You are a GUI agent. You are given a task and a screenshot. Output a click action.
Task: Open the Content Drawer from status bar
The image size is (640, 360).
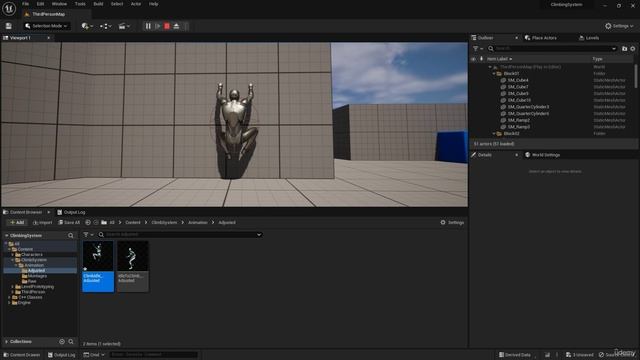click(22, 355)
